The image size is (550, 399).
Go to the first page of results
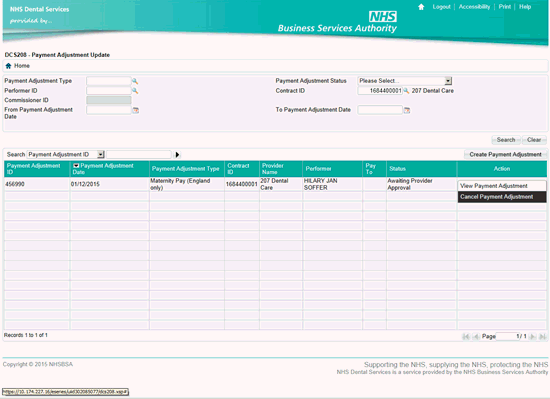click(466, 337)
